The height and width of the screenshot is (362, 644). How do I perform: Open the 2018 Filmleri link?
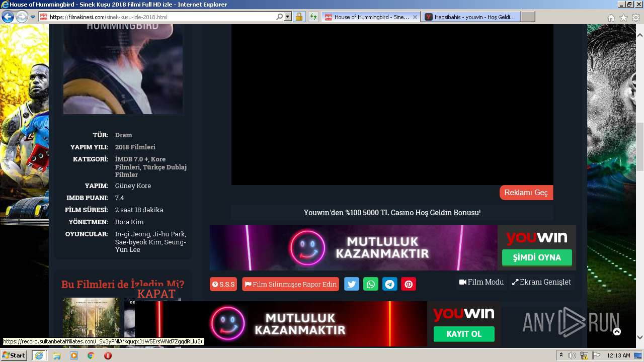pyautogui.click(x=135, y=147)
